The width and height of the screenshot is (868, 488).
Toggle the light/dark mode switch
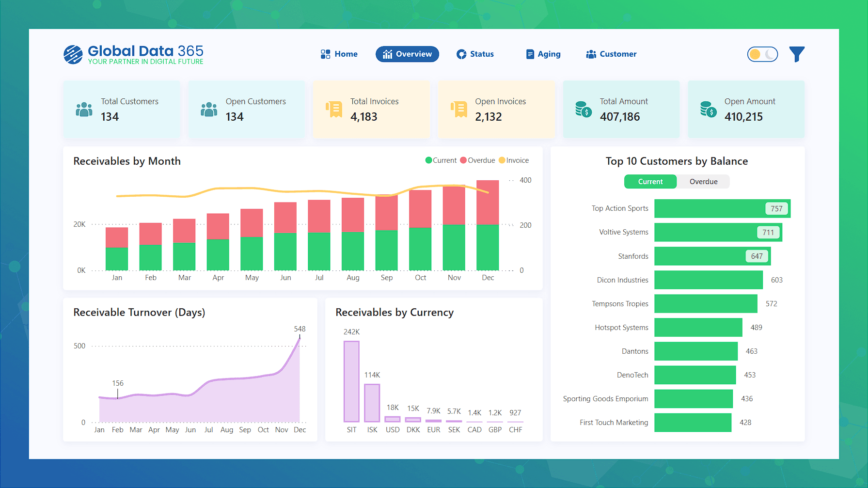point(762,54)
